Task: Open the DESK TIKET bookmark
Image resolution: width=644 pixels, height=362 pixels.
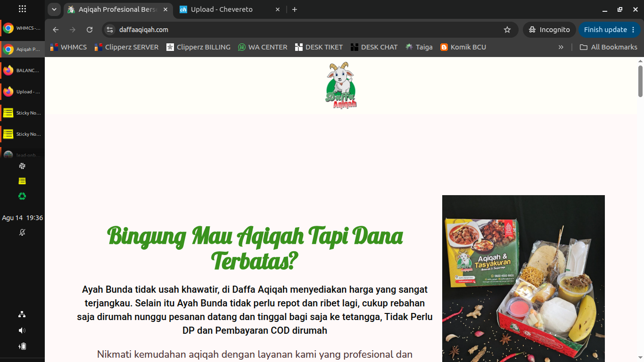Action: 319,47
